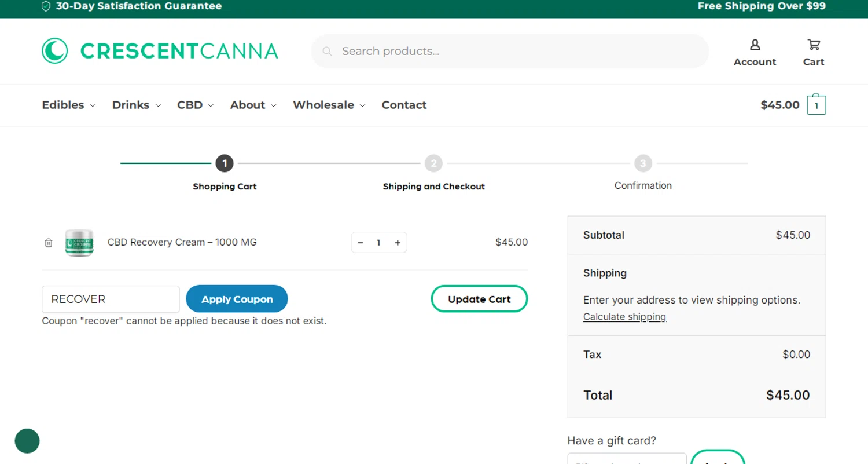Click the Total $45.00 amount
This screenshot has width=868, height=464.
(x=788, y=395)
